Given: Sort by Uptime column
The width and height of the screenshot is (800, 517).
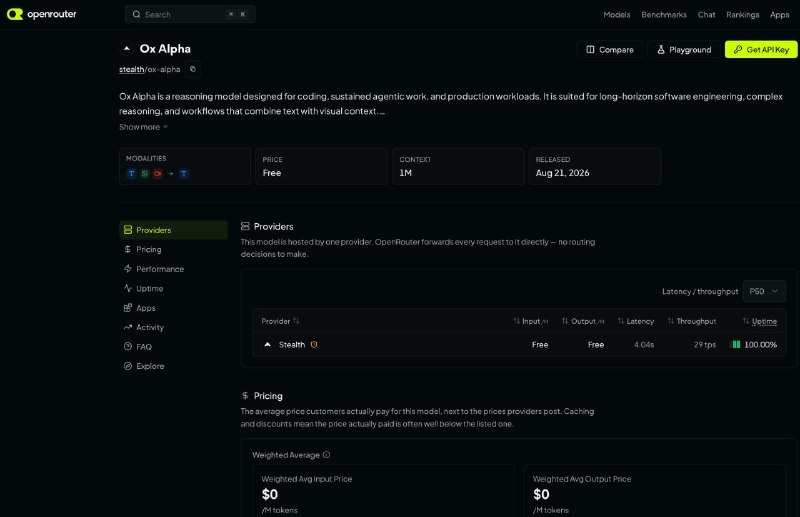Looking at the screenshot, I should pyautogui.click(x=760, y=321).
